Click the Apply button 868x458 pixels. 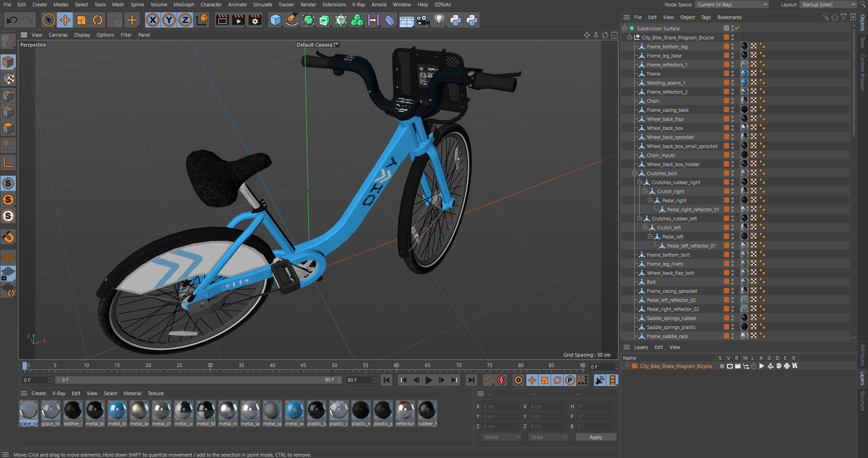pyautogui.click(x=596, y=437)
